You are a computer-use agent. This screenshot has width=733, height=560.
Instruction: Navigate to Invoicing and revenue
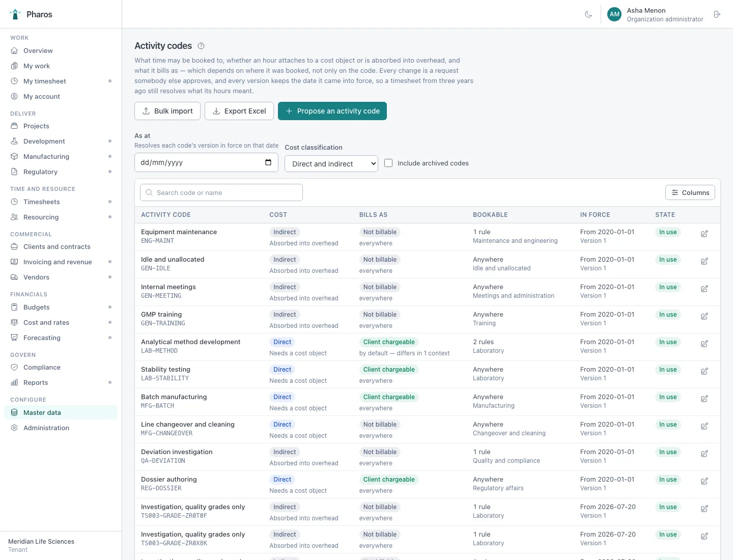coord(61,262)
